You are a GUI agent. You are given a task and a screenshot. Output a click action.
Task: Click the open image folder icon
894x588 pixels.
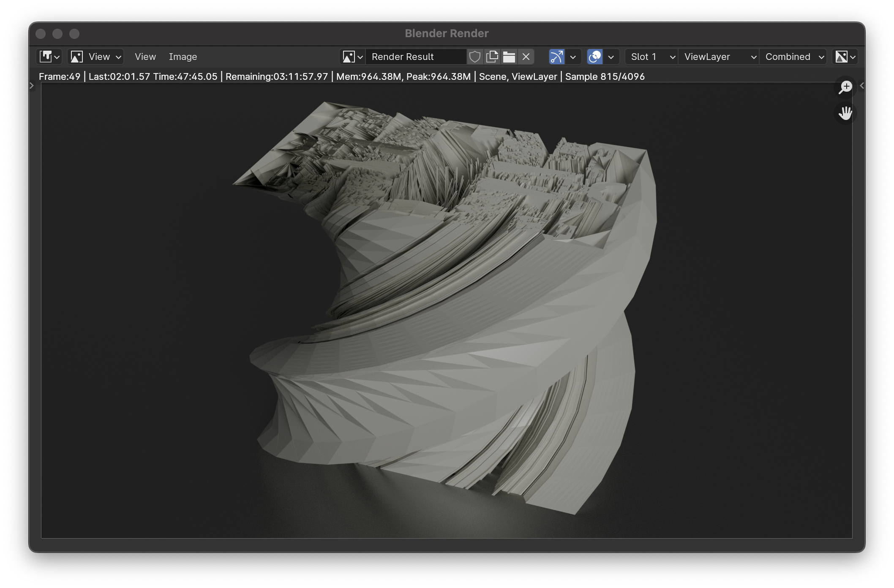509,57
